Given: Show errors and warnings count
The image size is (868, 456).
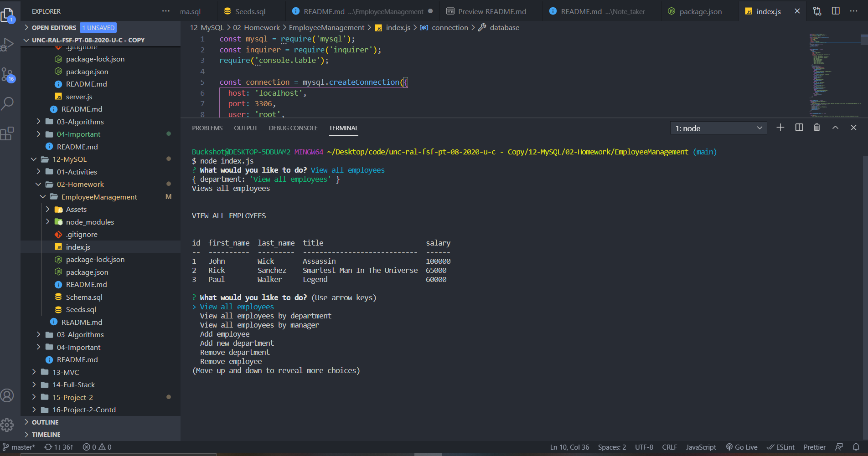Looking at the screenshot, I should (97, 447).
